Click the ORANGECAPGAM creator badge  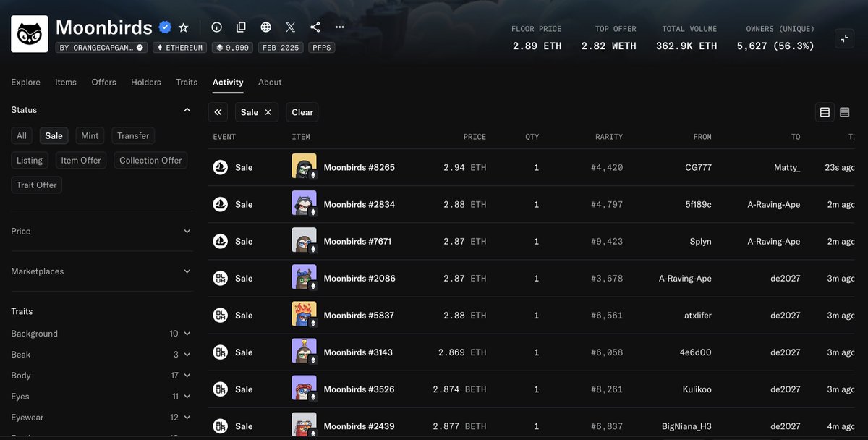[101, 47]
